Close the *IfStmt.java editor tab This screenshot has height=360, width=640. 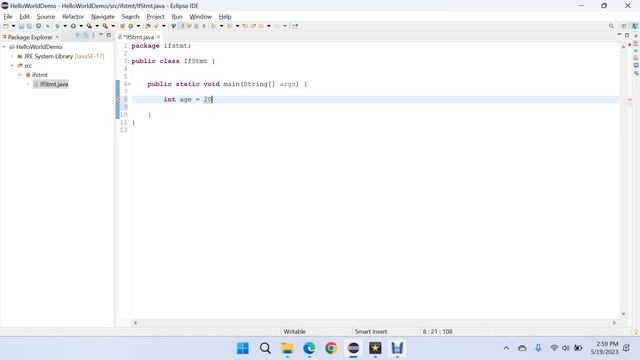click(158, 37)
